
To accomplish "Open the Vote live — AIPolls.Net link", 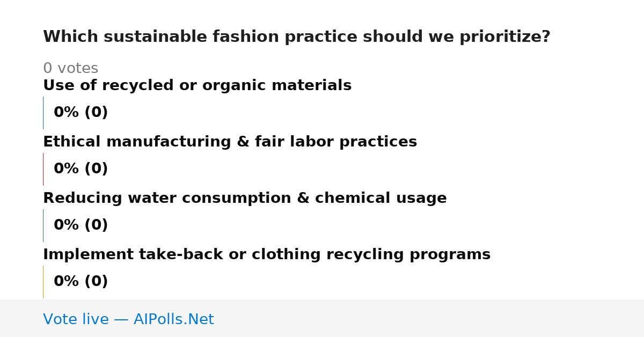I will tap(128, 319).
